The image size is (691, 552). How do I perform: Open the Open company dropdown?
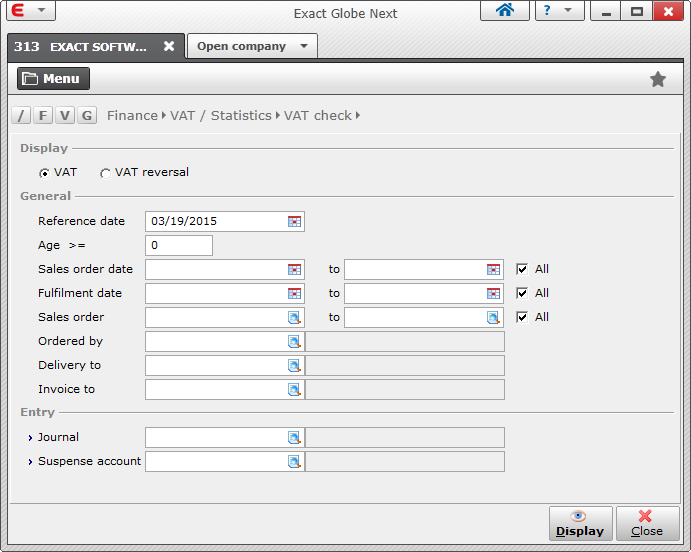click(x=252, y=46)
